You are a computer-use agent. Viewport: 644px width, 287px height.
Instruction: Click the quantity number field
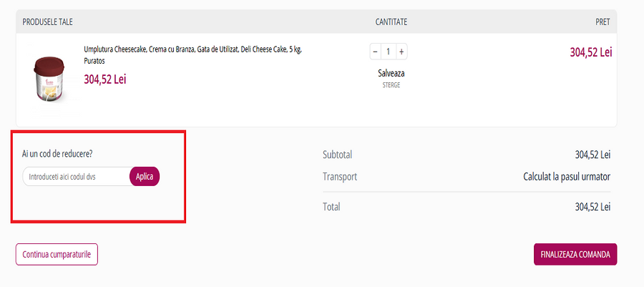click(x=389, y=52)
